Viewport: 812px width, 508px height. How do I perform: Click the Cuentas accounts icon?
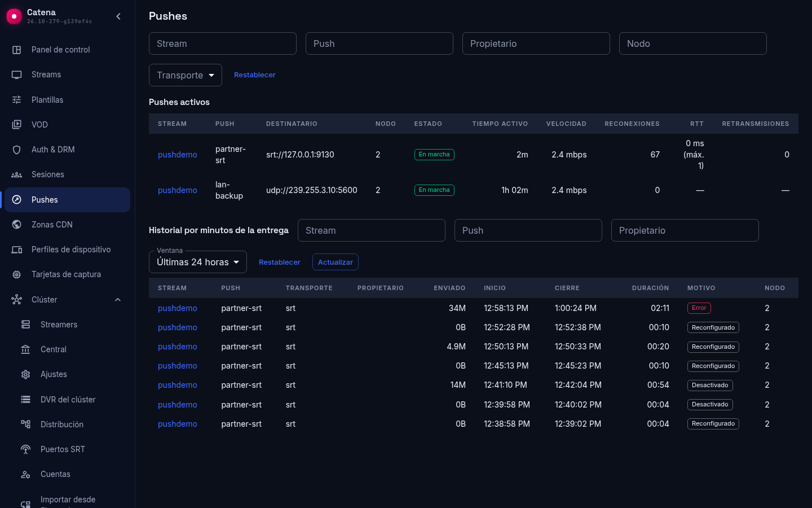(x=26, y=474)
